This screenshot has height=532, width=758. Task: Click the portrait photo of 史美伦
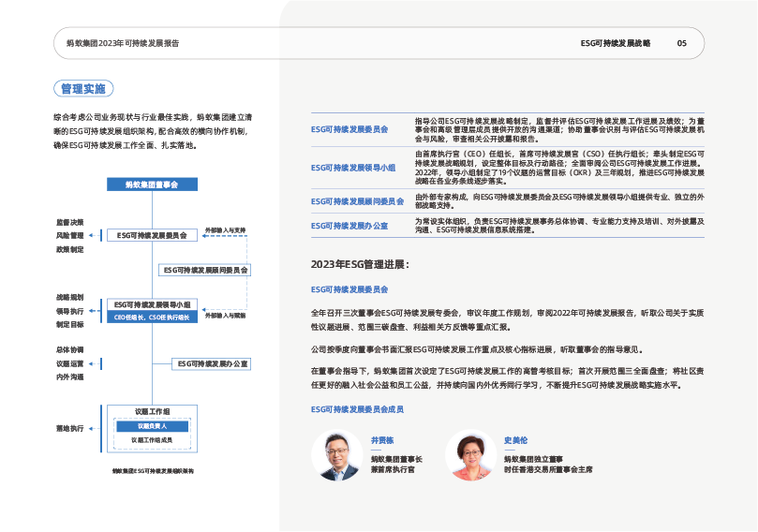coord(470,456)
